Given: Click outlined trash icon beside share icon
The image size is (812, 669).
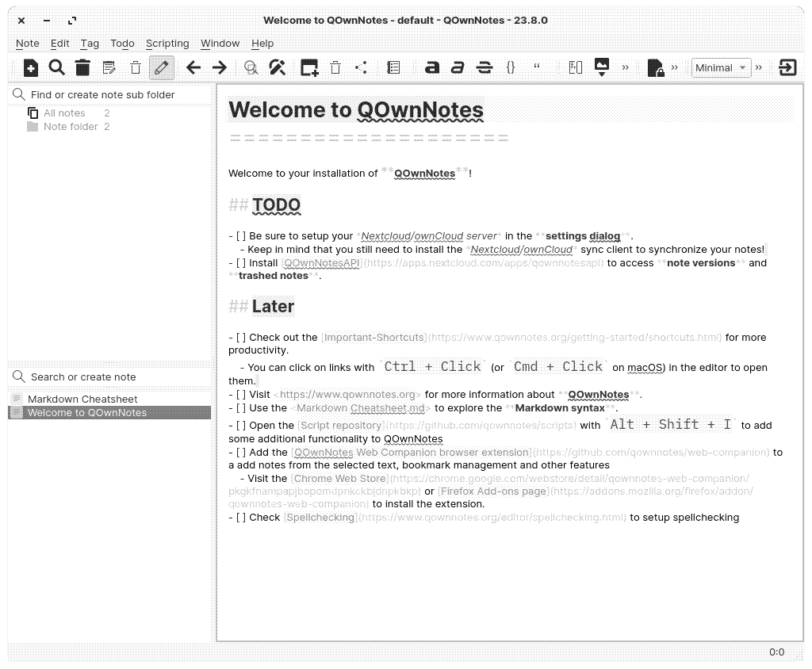Looking at the screenshot, I should coord(335,68).
